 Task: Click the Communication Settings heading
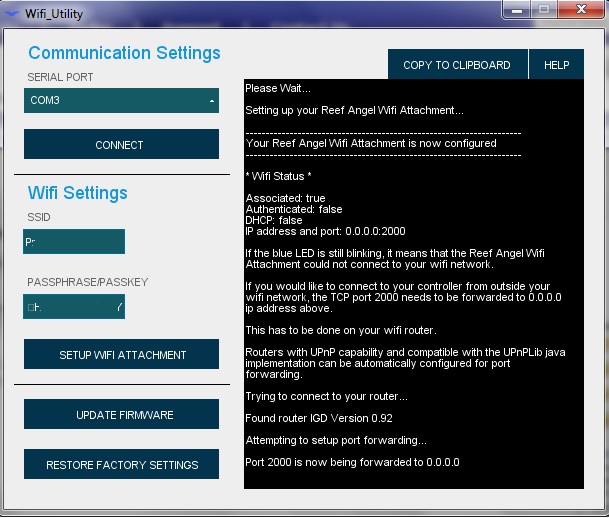coord(124,53)
